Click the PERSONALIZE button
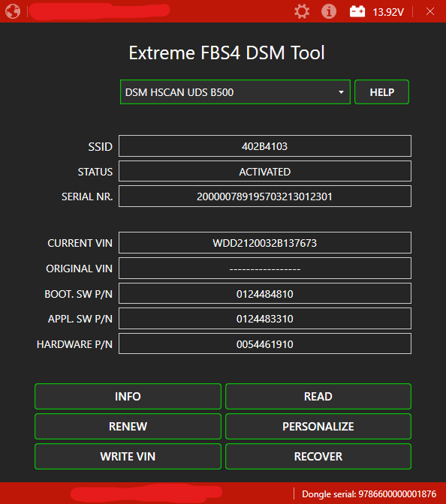 tap(318, 427)
